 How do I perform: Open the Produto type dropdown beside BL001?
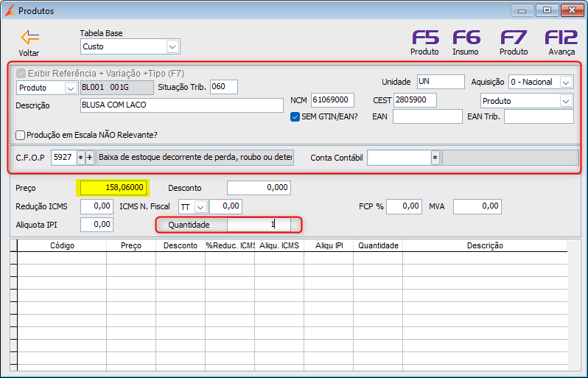71,88
